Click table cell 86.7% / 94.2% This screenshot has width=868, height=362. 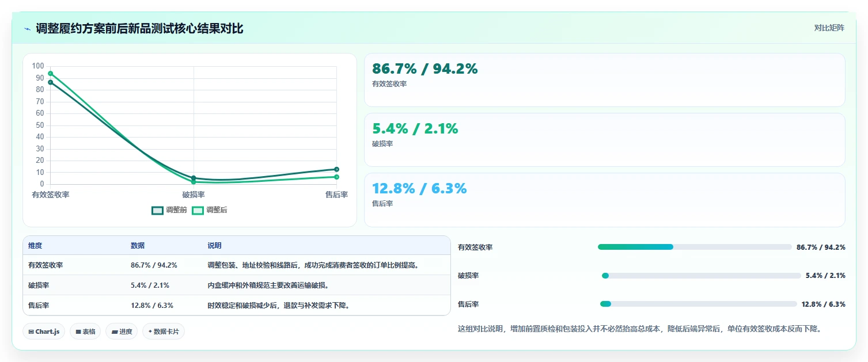coord(154,265)
